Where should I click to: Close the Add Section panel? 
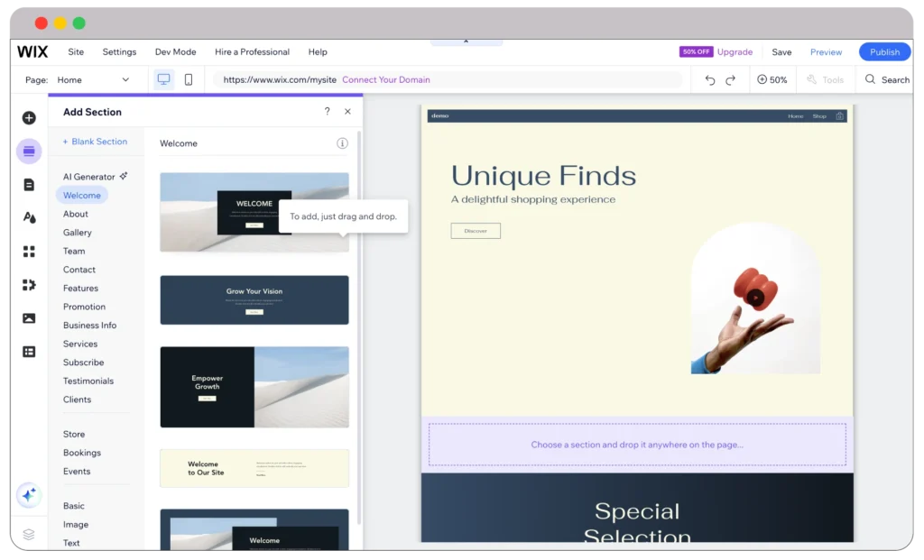point(347,112)
